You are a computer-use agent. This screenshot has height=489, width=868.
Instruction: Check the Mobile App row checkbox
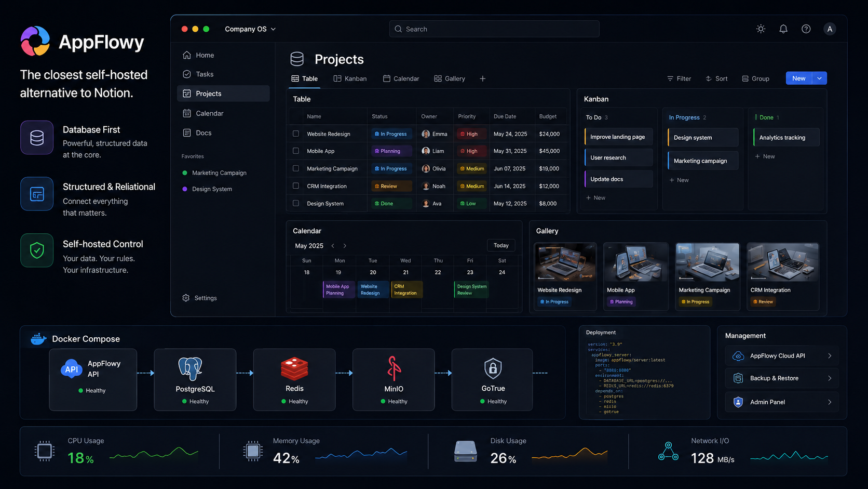pyautogui.click(x=296, y=151)
